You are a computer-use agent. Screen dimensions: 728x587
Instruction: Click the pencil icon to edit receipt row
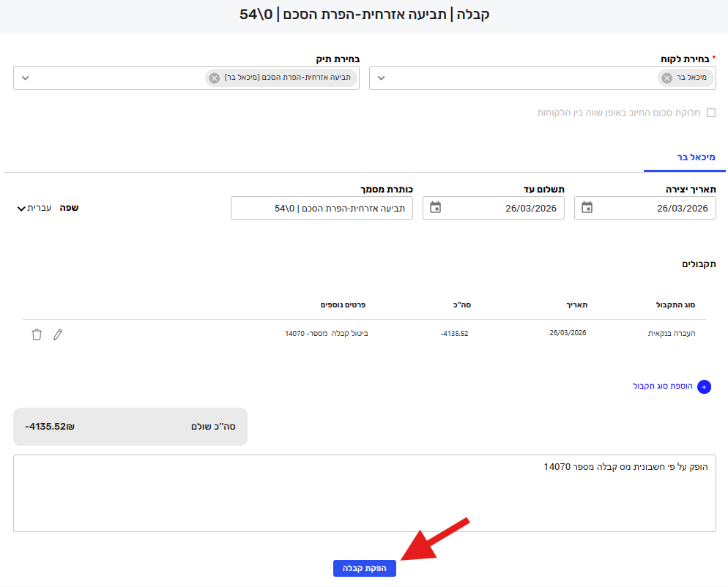[x=59, y=334]
